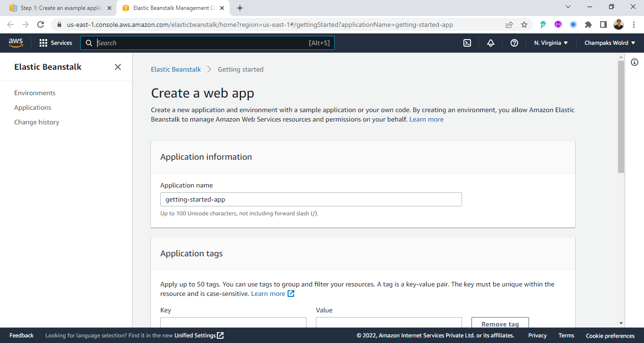Bookmark this page with the star icon
The width and height of the screenshot is (644, 343).
524,24
